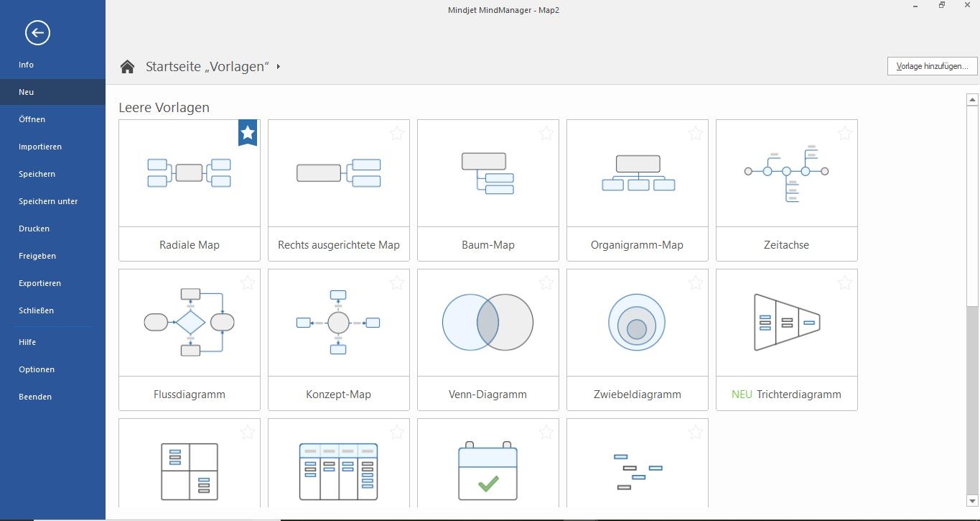The image size is (980, 521).
Task: Mark Baum-Map as favorite with star
Action: [546, 133]
